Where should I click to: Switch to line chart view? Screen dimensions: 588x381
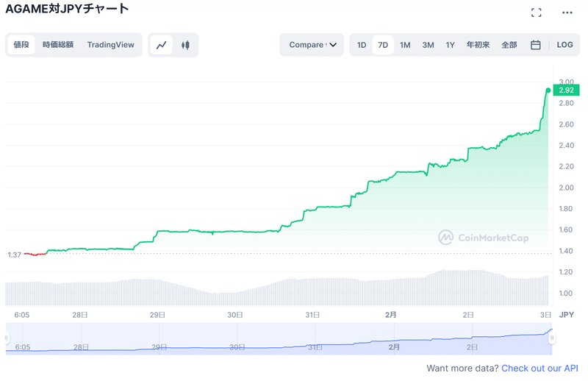(x=162, y=45)
